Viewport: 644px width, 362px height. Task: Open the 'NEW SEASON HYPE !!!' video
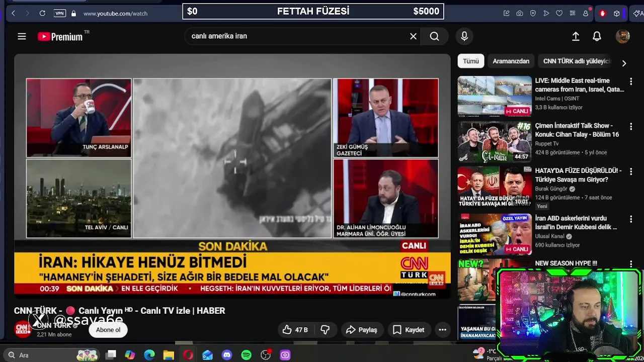click(x=566, y=263)
